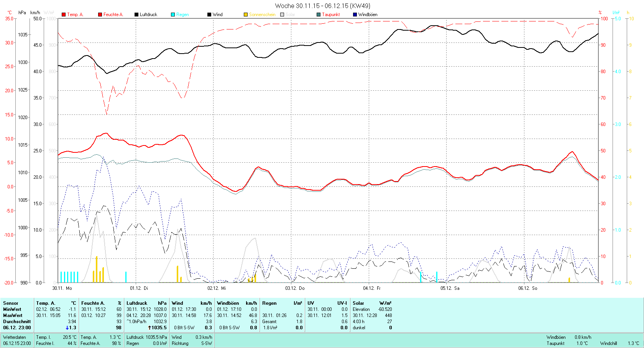The width and height of the screenshot is (644, 348).
Task: Click the '02.12. Mi' x-axis label
Action: 217,288
